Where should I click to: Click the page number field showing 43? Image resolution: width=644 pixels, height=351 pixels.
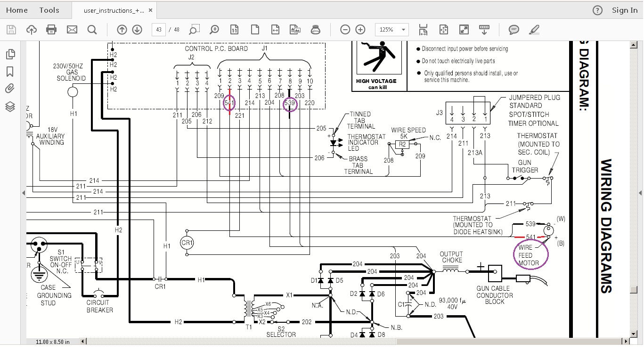[x=159, y=30]
